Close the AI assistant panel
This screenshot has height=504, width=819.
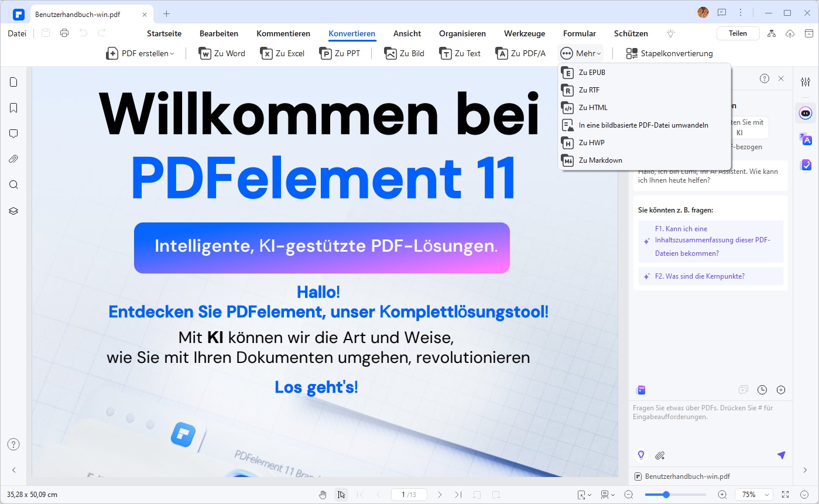click(781, 78)
